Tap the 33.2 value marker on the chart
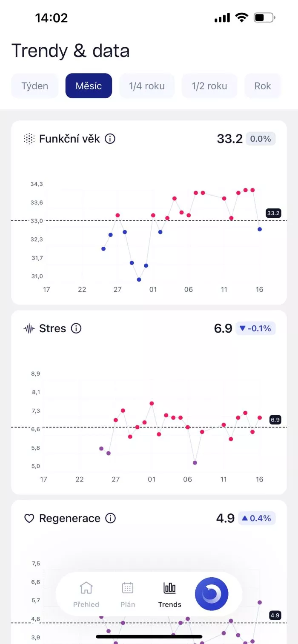Viewport: 298px width, 644px height. click(274, 213)
